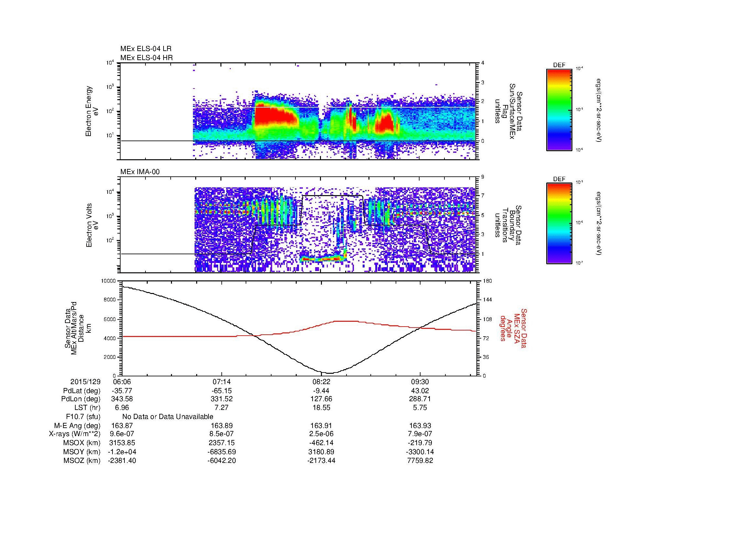This screenshot has height=534, width=756.
Task: Click the 'M-E Ang (deg)' row label
Action: [77, 425]
